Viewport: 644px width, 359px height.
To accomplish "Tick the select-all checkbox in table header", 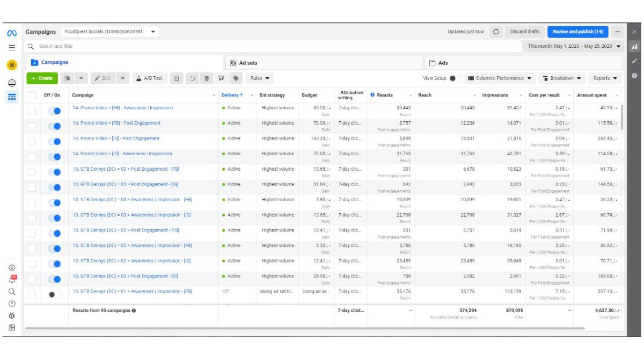I will (32, 96).
